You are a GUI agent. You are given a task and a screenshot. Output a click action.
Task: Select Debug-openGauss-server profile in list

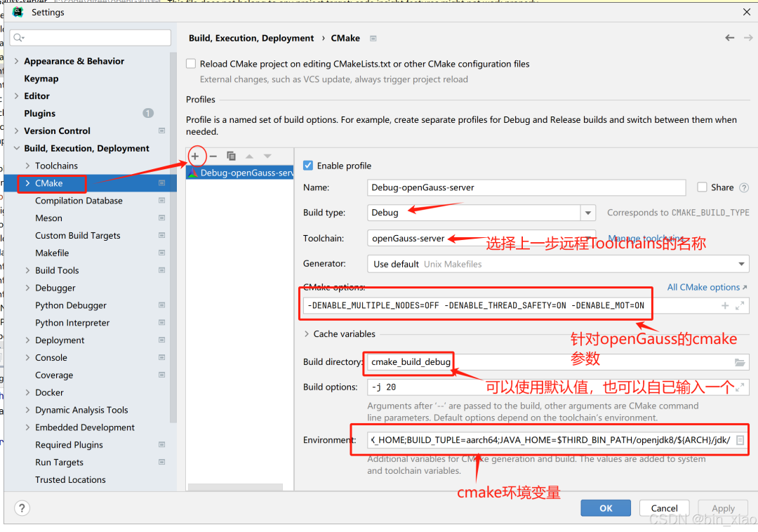(240, 173)
